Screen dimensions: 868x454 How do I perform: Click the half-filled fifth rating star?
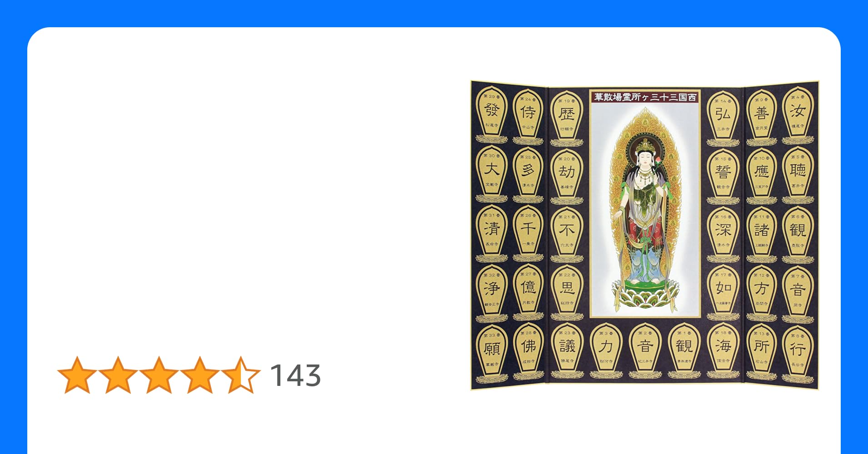coord(240,375)
